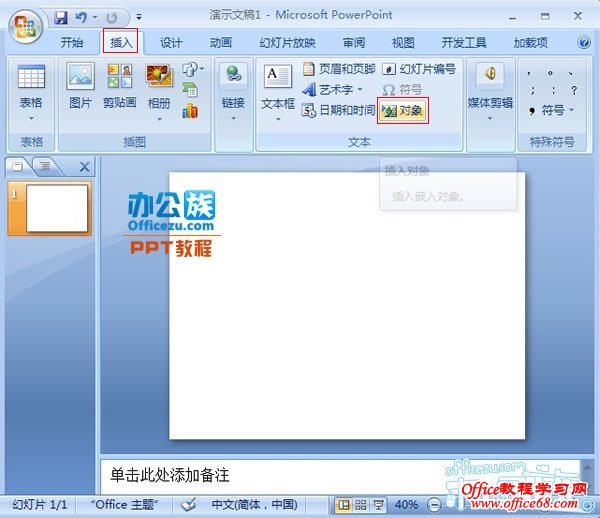
Task: Click the Office button logo
Action: [x=25, y=26]
